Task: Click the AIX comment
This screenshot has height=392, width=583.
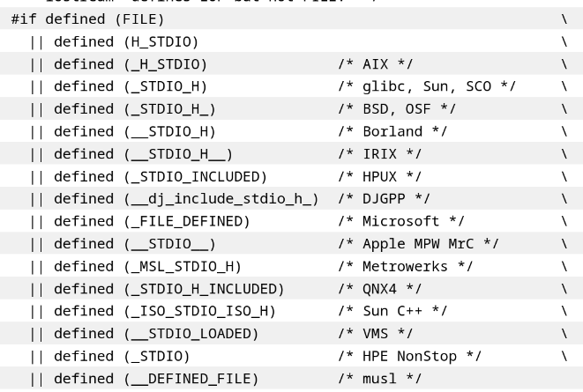Action: coord(376,64)
